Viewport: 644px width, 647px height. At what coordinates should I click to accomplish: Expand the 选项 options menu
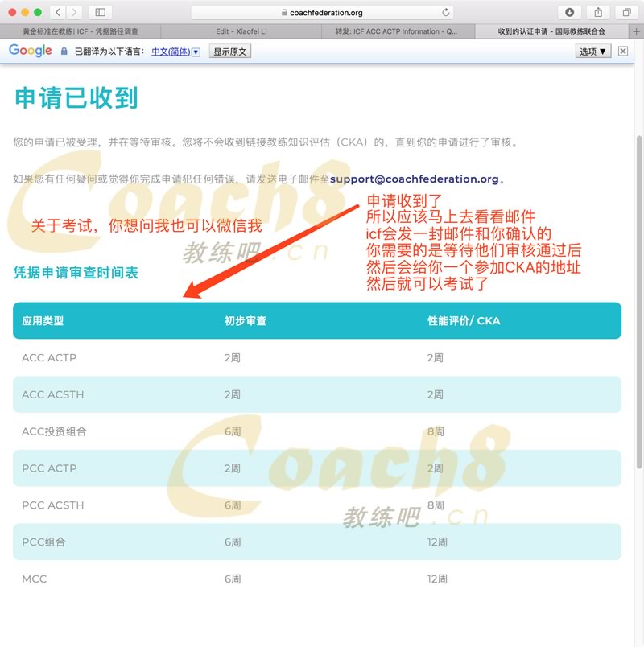(x=592, y=51)
